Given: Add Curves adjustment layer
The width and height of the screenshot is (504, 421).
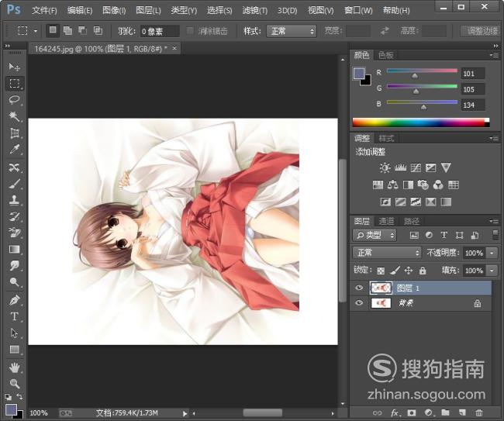Looking at the screenshot, I should click(416, 167).
